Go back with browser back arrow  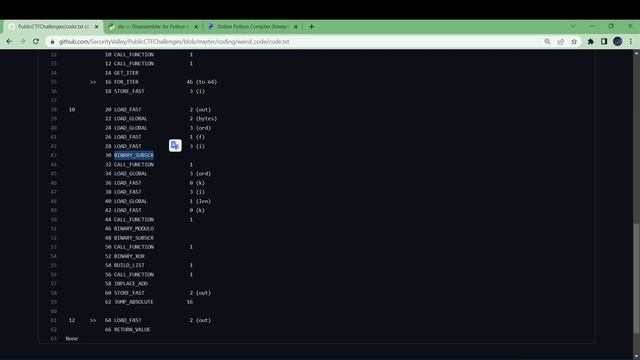(x=9, y=42)
